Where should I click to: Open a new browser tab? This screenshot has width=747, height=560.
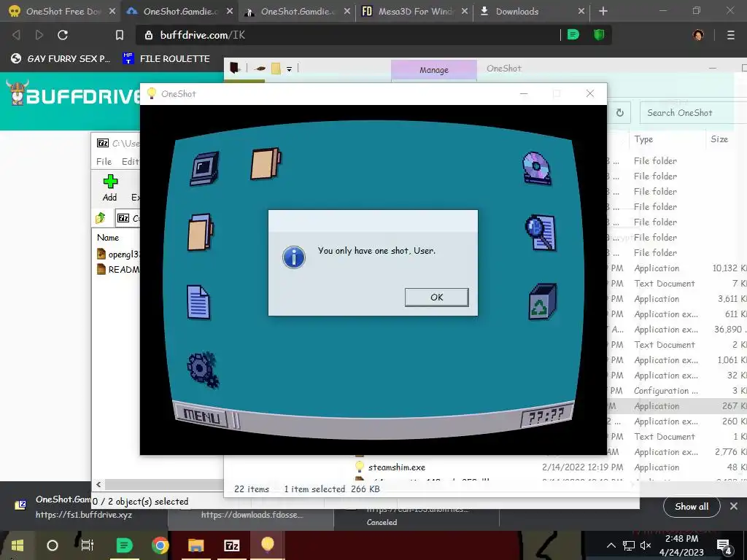tap(603, 11)
